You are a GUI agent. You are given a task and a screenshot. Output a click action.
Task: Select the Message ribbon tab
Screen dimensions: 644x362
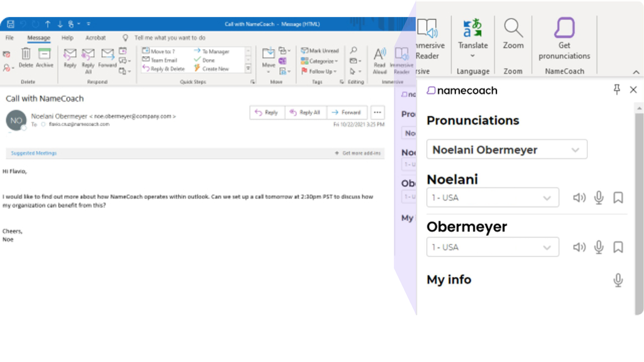point(39,38)
